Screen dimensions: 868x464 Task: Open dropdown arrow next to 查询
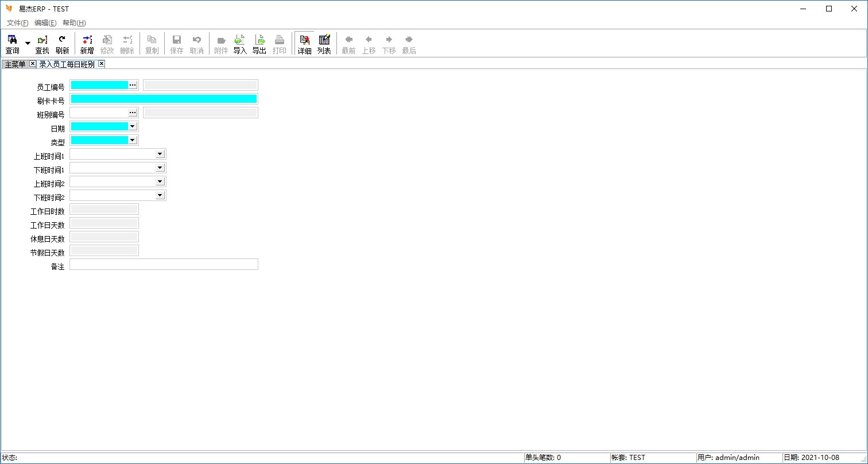pos(28,44)
